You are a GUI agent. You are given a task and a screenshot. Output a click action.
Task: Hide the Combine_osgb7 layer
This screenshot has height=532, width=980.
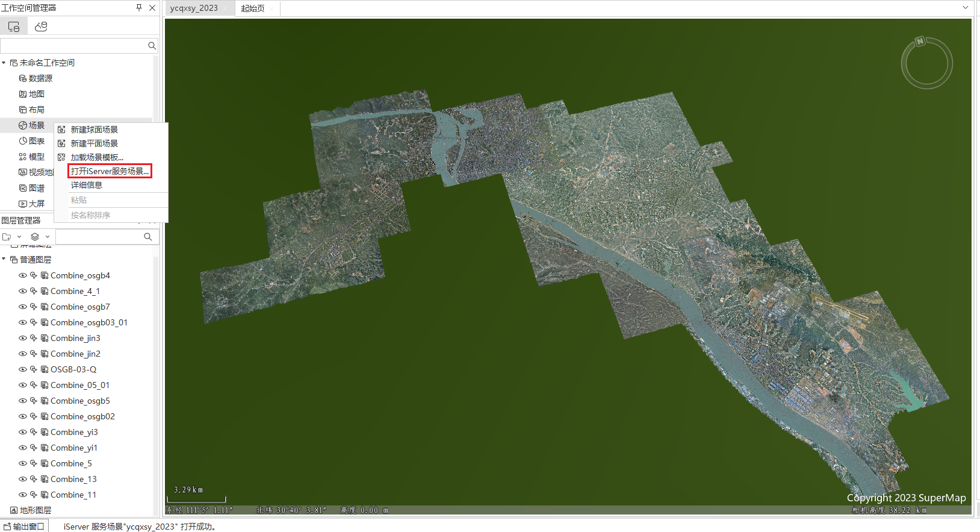pyautogui.click(x=23, y=307)
